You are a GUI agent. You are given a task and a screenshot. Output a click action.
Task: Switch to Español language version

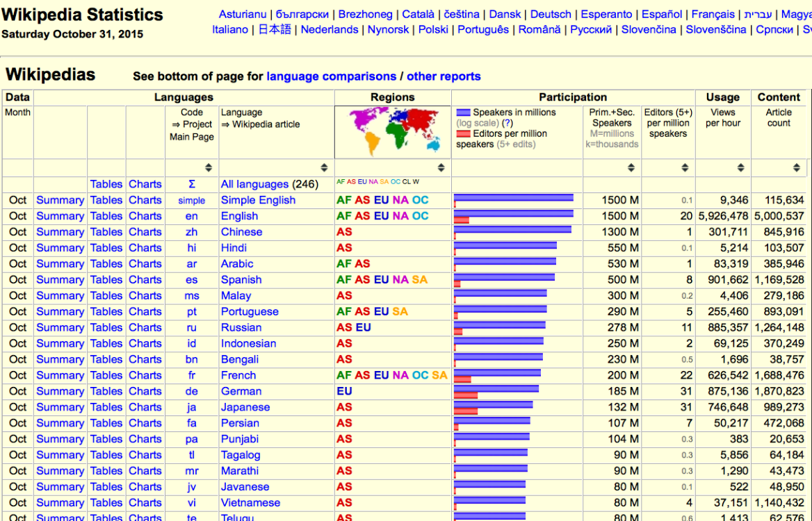(x=662, y=15)
